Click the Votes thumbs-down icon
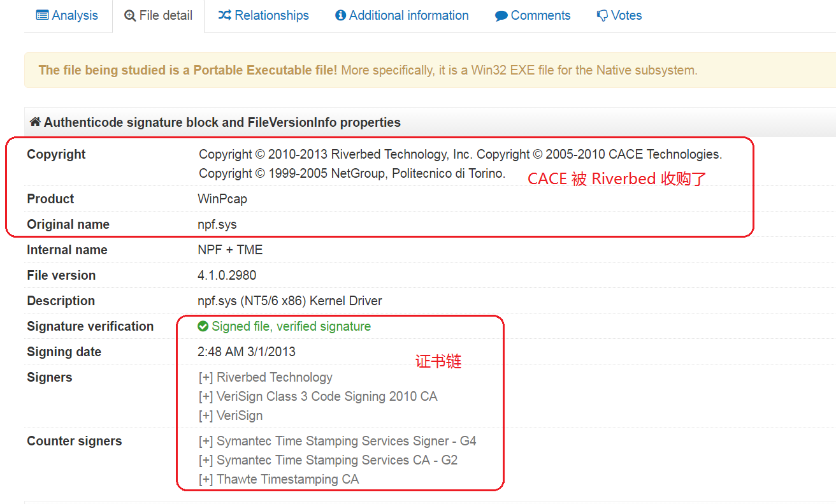The image size is (836, 504). tap(602, 16)
